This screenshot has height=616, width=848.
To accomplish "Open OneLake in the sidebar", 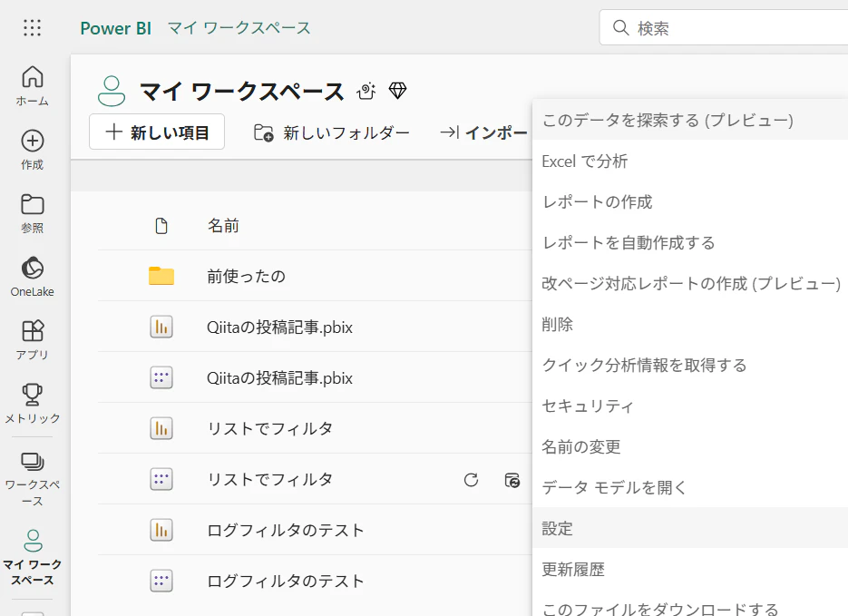I will tap(32, 277).
